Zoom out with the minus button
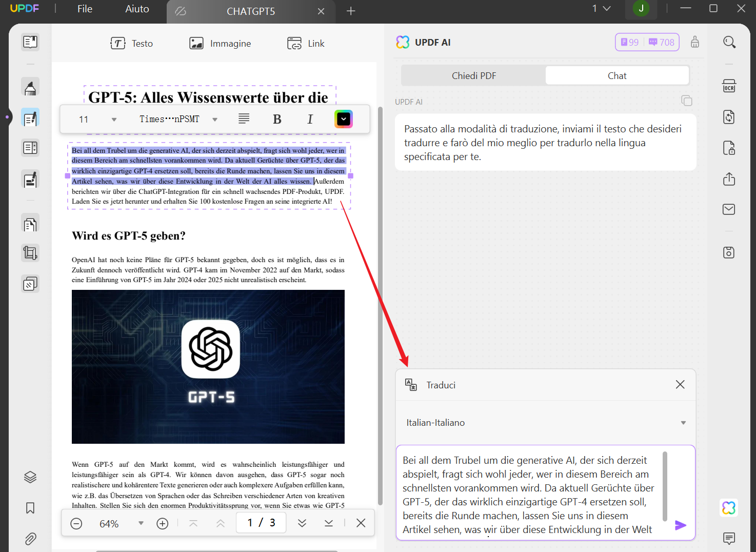The height and width of the screenshot is (552, 756). coord(76,523)
